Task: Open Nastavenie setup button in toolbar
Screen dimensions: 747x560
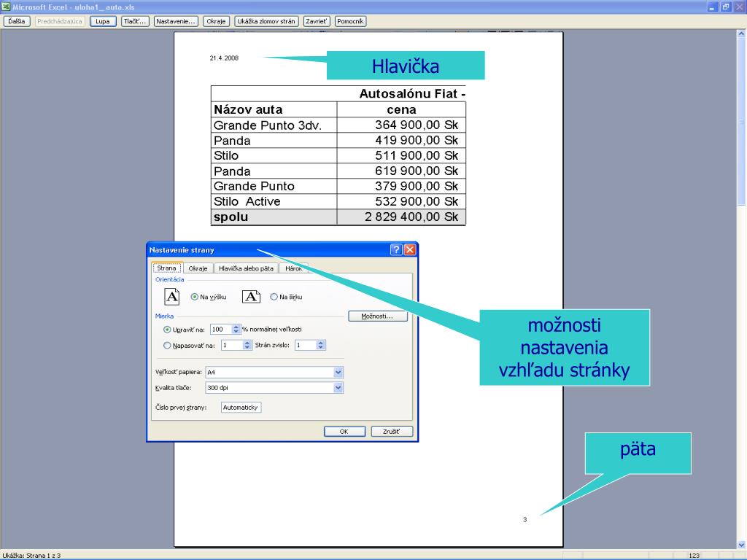Action: (x=176, y=21)
